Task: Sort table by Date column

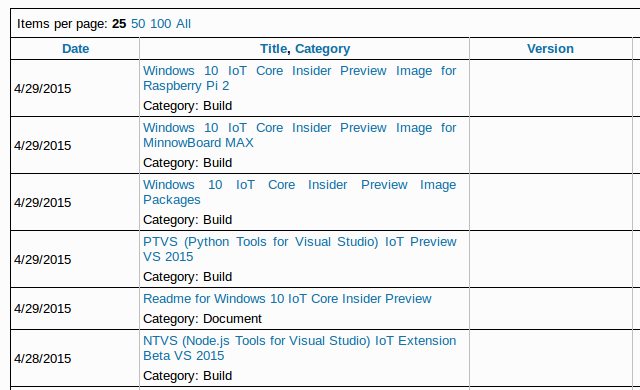Action: (76, 49)
